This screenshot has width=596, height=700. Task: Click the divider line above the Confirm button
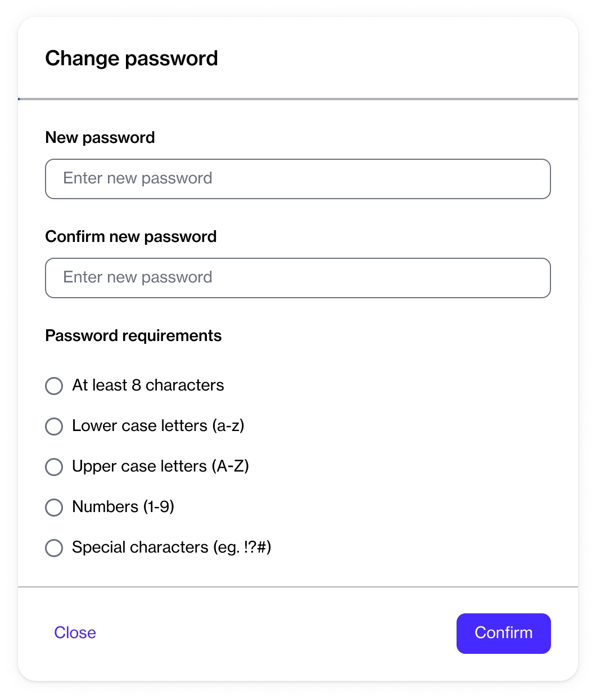pos(297,587)
